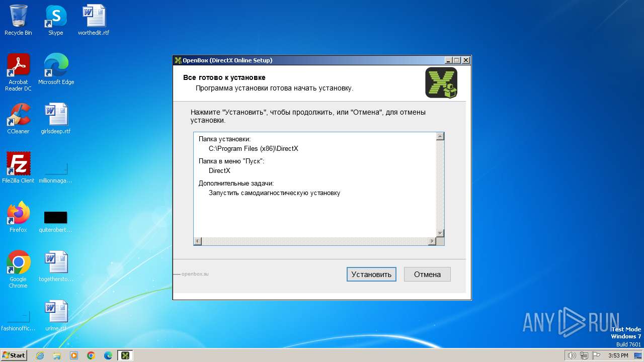Click the DirectX setup taskbar button
This screenshot has height=362, width=644.
pos(125,355)
